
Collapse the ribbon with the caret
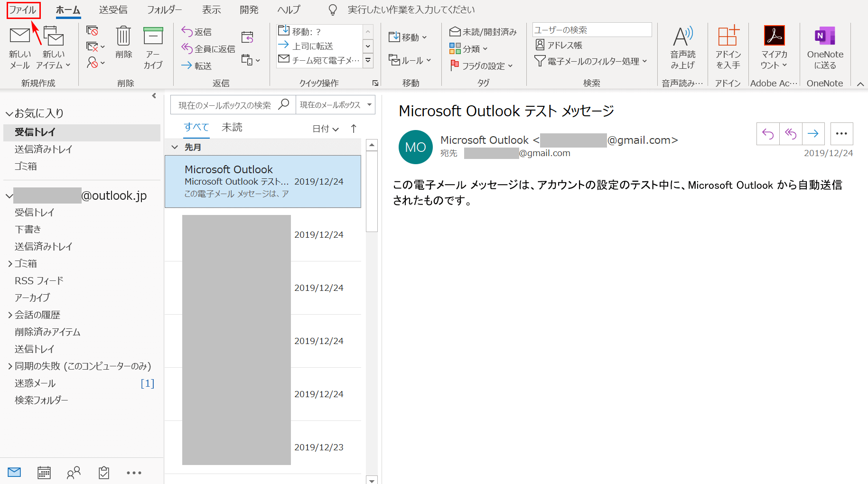pyautogui.click(x=860, y=84)
